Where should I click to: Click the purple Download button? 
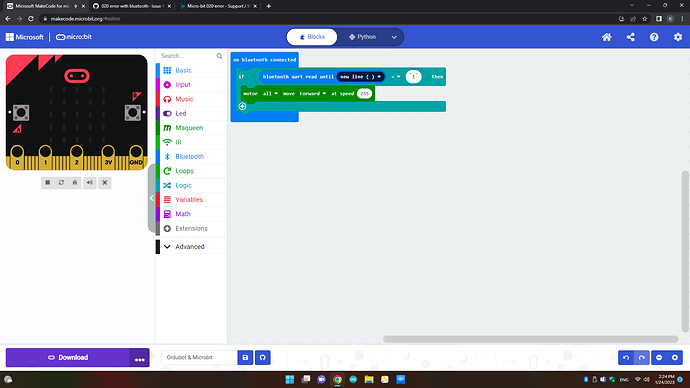[68, 358]
